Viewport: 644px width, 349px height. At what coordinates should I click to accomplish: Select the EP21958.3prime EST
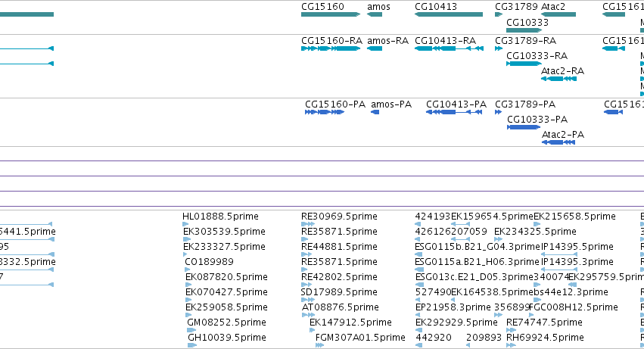(453, 307)
